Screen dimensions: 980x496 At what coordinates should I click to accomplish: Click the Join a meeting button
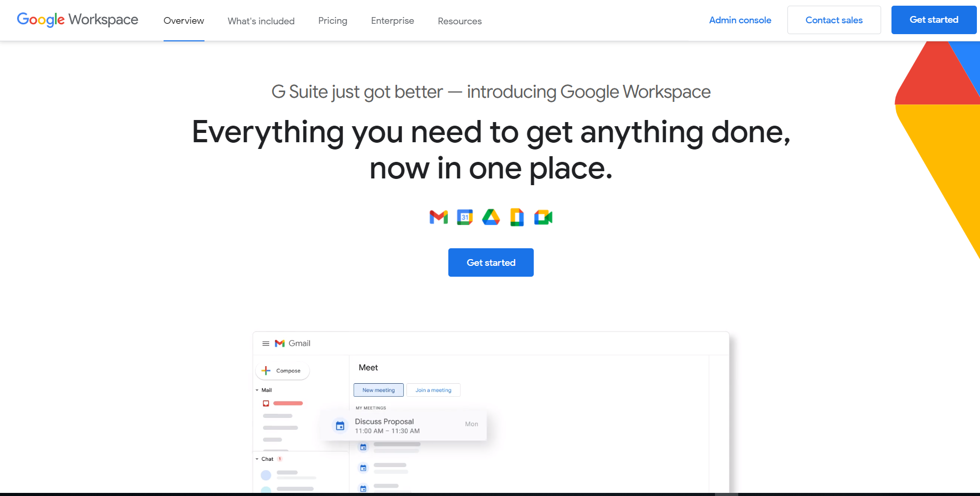click(x=433, y=390)
